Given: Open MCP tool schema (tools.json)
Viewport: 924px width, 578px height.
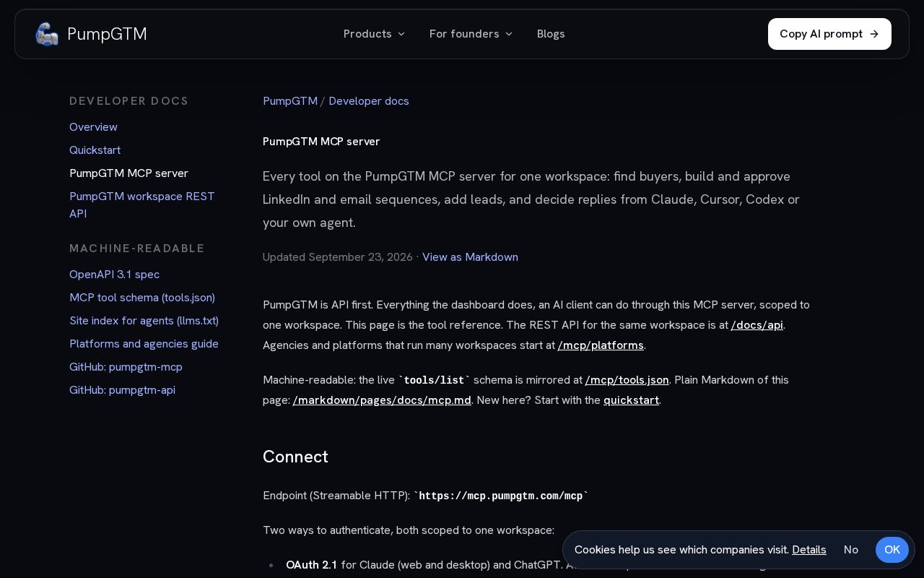Looking at the screenshot, I should [142, 298].
